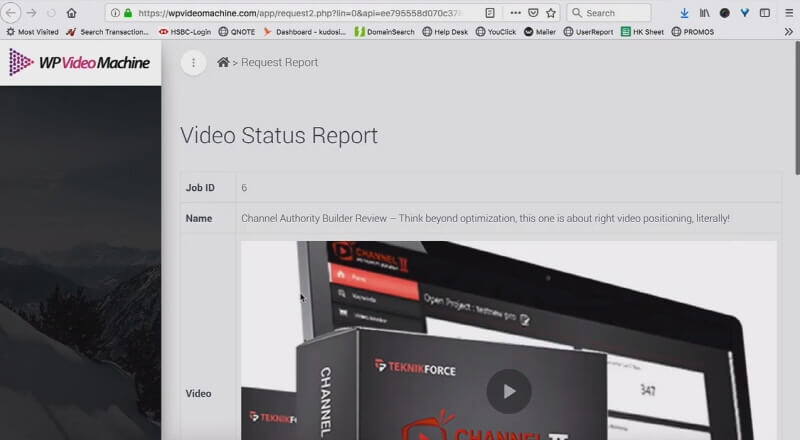Open the Firefox hamburger menu
800x440 pixels.
[x=789, y=13]
